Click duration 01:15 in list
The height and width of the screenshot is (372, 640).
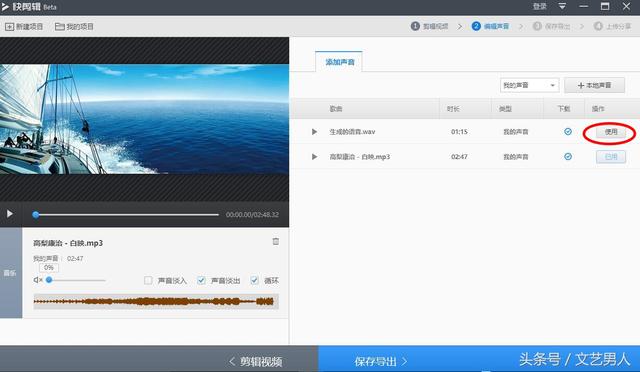pos(459,132)
